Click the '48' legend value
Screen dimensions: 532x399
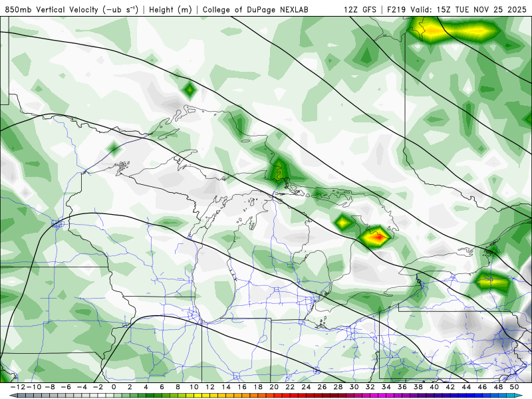coord(498,387)
